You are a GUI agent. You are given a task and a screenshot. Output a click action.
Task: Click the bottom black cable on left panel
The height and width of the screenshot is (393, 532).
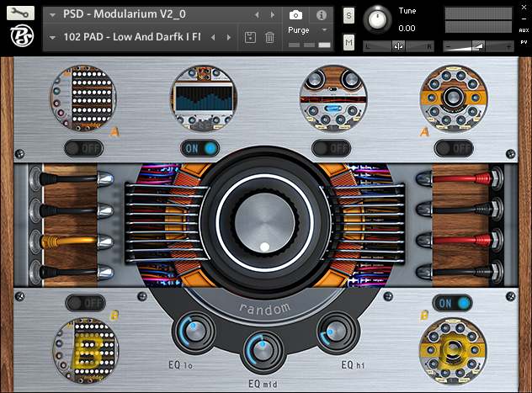pyautogui.click(x=72, y=272)
